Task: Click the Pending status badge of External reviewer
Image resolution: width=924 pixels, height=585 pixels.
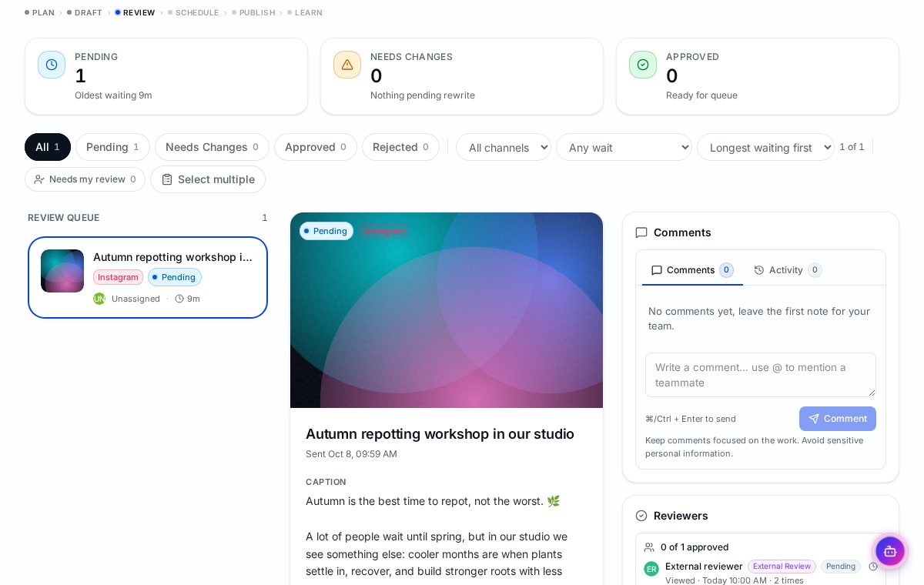Action: click(x=841, y=567)
